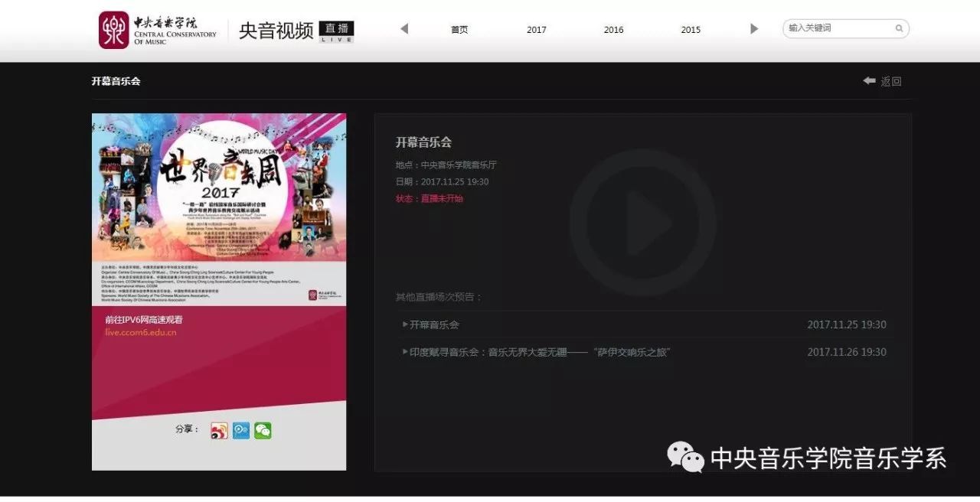
Task: Click the 输入关键词 search input field
Action: [x=838, y=28]
